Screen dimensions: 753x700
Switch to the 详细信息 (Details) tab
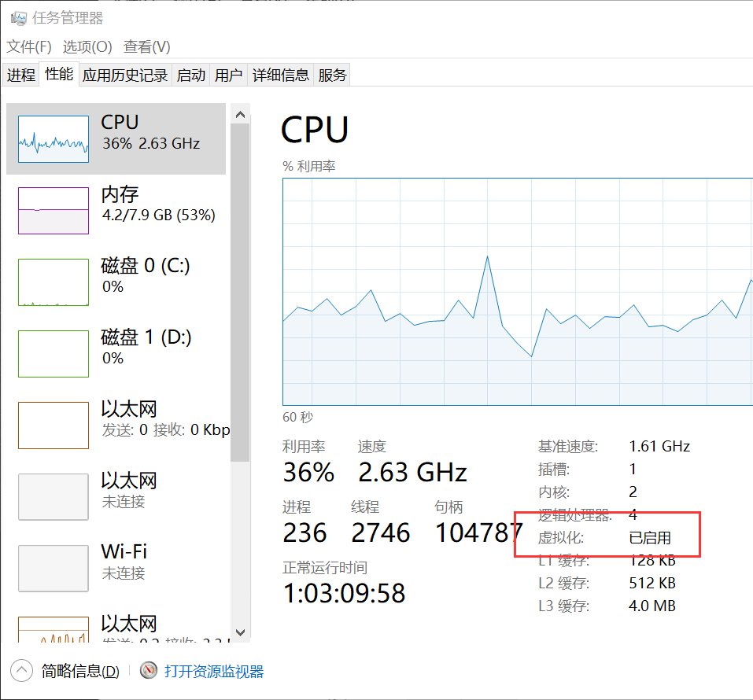(280, 74)
